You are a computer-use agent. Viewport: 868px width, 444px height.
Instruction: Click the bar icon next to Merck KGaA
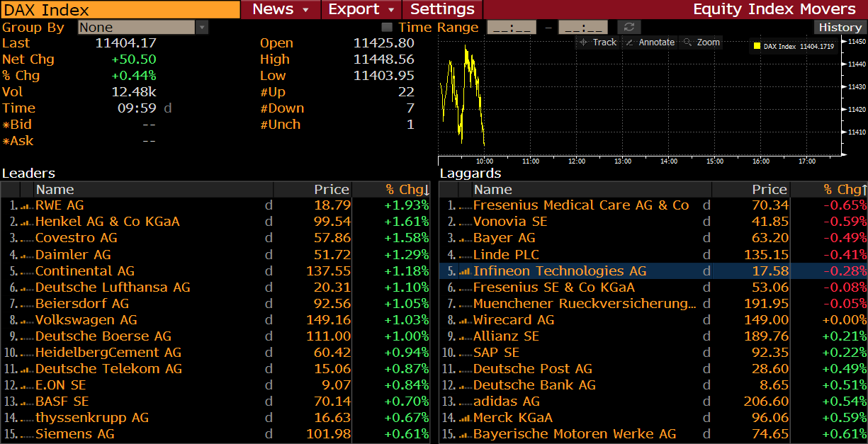[465, 417]
